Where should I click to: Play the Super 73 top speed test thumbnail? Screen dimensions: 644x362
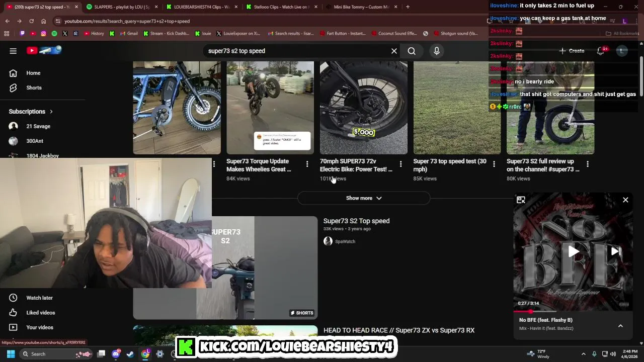tap(457, 108)
